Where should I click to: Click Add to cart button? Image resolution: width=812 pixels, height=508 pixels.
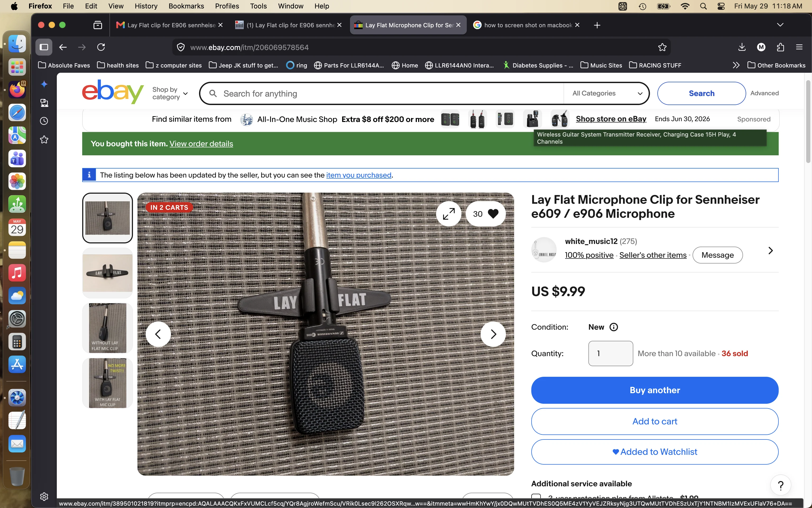click(655, 421)
